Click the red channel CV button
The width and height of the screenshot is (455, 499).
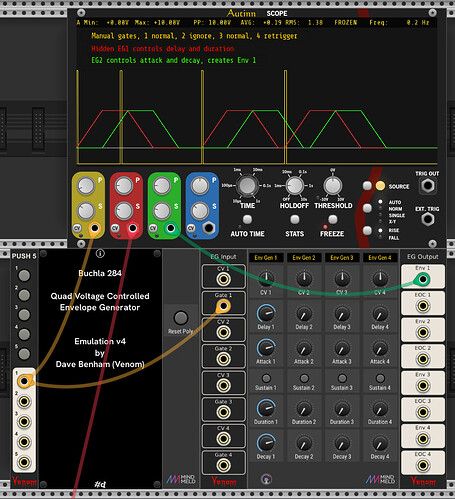point(115,228)
